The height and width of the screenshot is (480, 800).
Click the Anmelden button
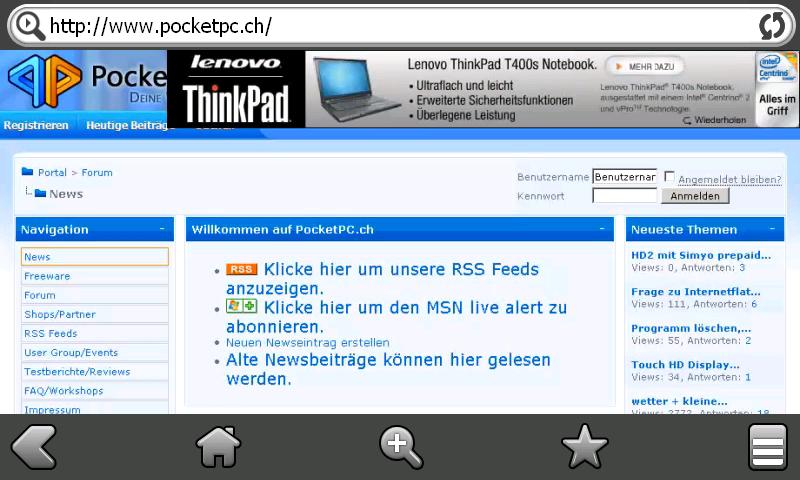[695, 196]
